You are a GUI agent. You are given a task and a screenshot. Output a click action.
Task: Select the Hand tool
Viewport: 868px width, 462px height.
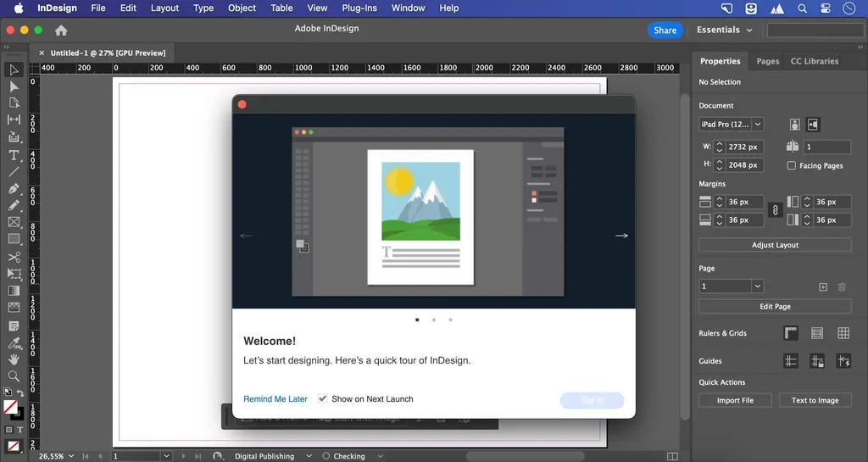click(14, 359)
